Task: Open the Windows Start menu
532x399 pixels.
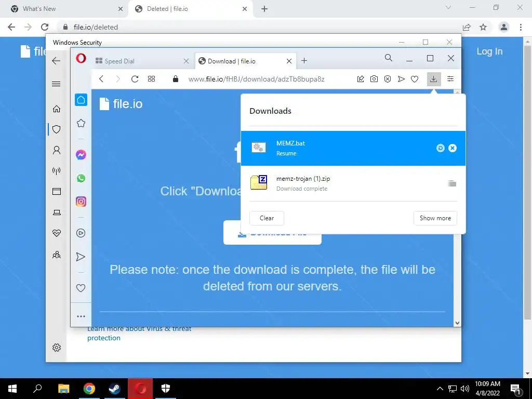Action: click(12, 389)
